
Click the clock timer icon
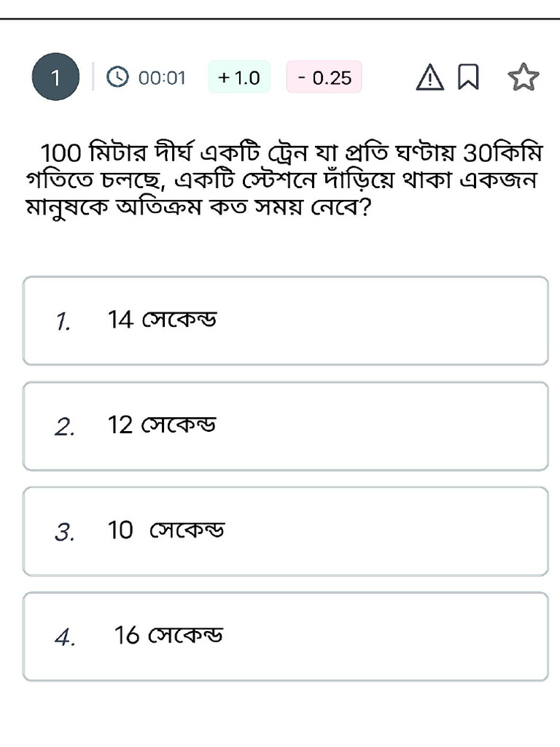click(x=117, y=77)
